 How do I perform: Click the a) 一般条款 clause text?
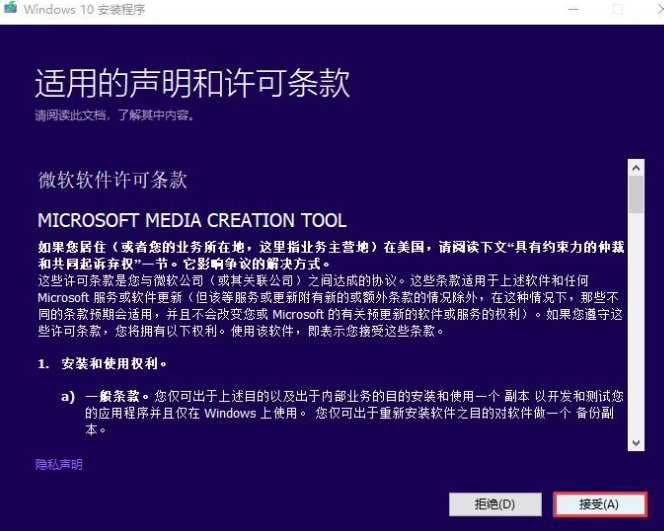click(x=342, y=412)
